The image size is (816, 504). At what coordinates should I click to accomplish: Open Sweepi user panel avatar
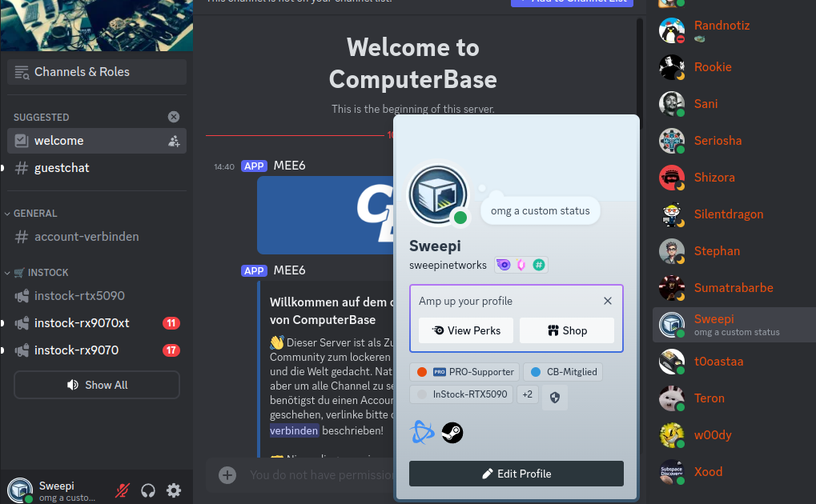pyautogui.click(x=20, y=490)
